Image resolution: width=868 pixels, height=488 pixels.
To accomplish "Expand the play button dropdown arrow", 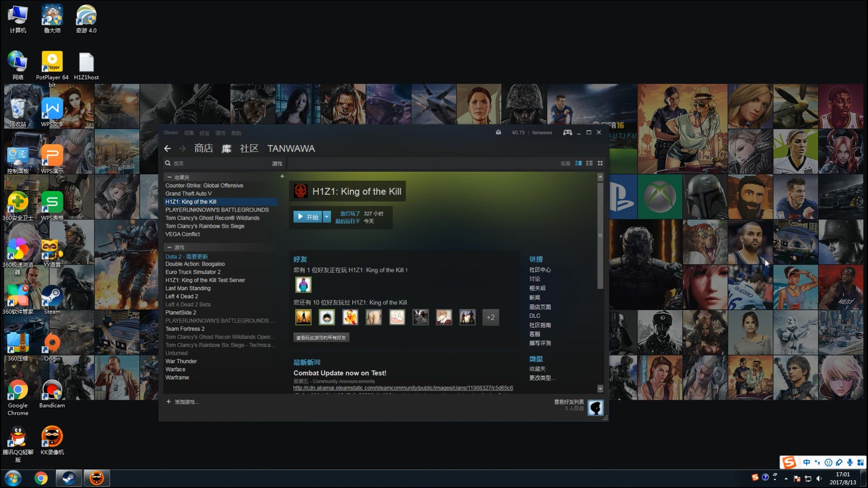I will [x=326, y=217].
